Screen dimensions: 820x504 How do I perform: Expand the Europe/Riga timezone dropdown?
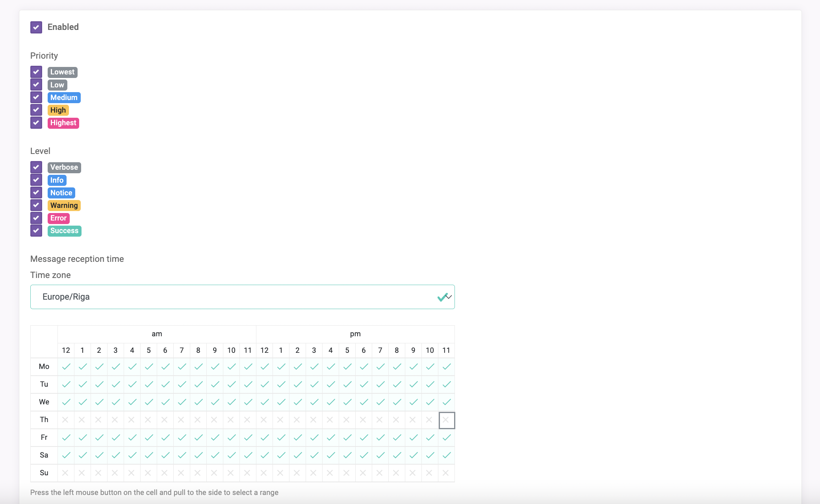tap(446, 296)
